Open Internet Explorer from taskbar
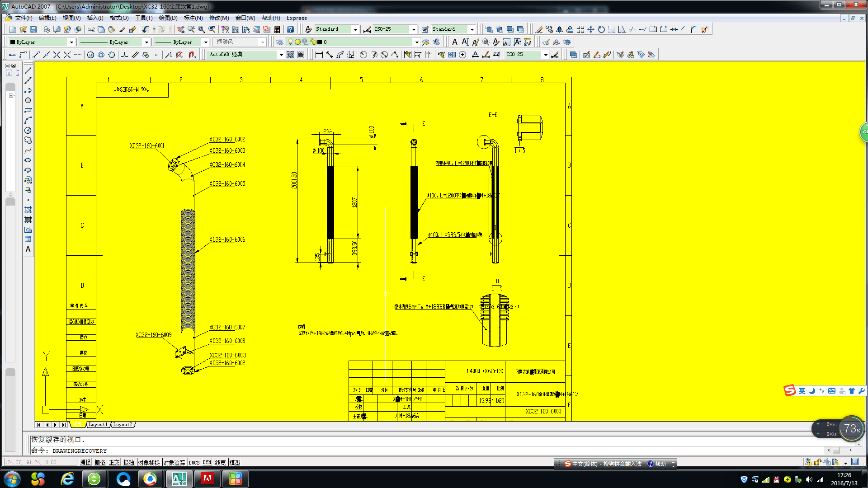Screen dimensions: 868x488 point(67,479)
